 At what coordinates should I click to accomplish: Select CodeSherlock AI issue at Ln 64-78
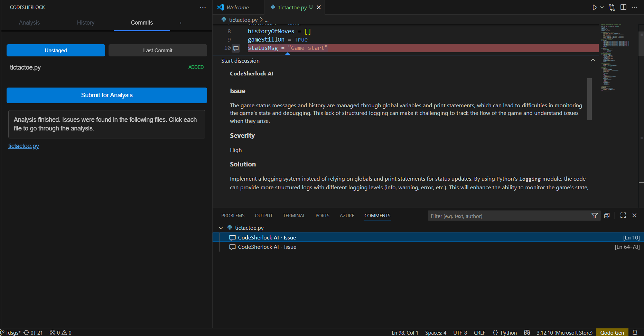[428, 247]
